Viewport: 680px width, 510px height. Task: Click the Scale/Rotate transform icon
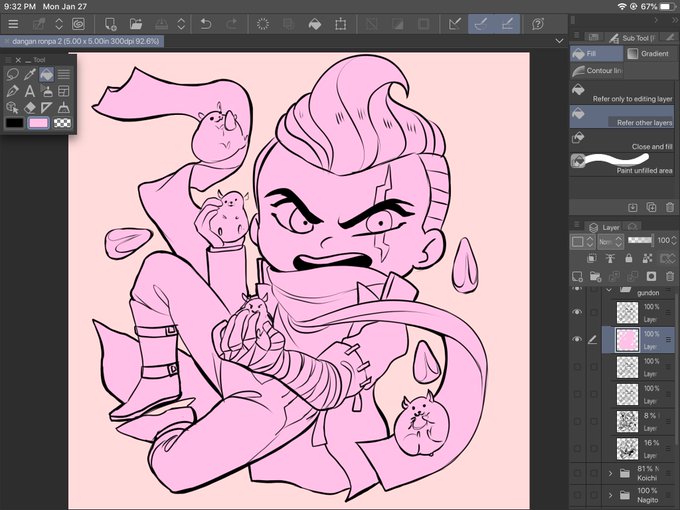tap(341, 24)
